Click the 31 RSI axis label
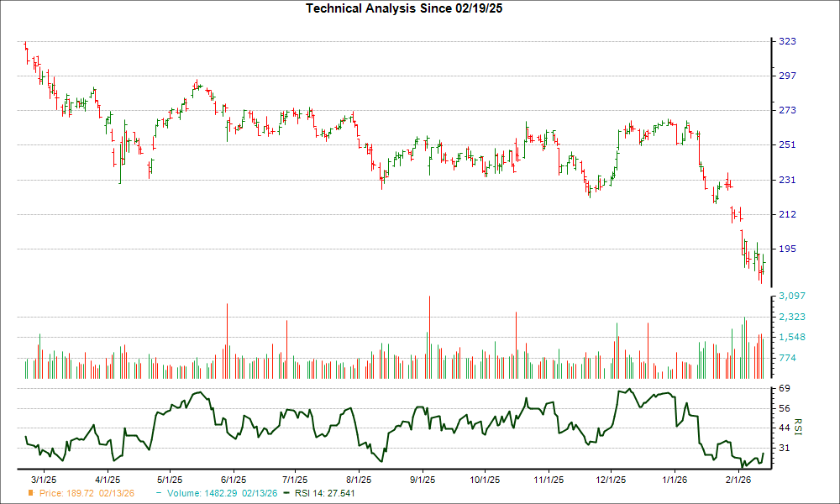Image resolution: width=840 pixels, height=504 pixels. (784, 448)
